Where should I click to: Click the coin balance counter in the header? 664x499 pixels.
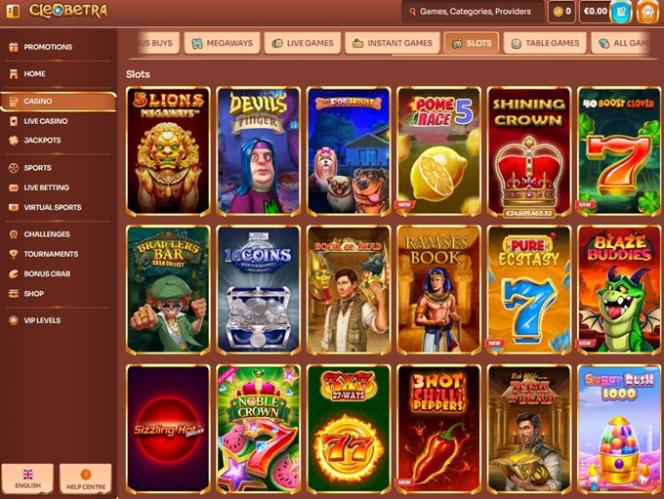(562, 12)
